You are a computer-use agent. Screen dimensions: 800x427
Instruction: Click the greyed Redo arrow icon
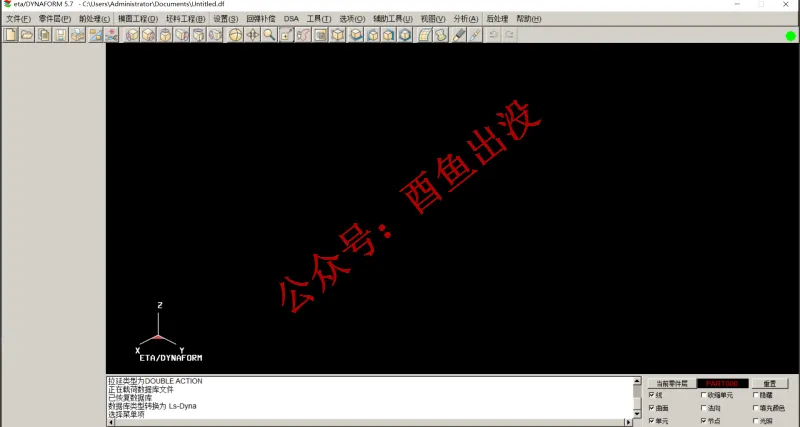click(509, 35)
